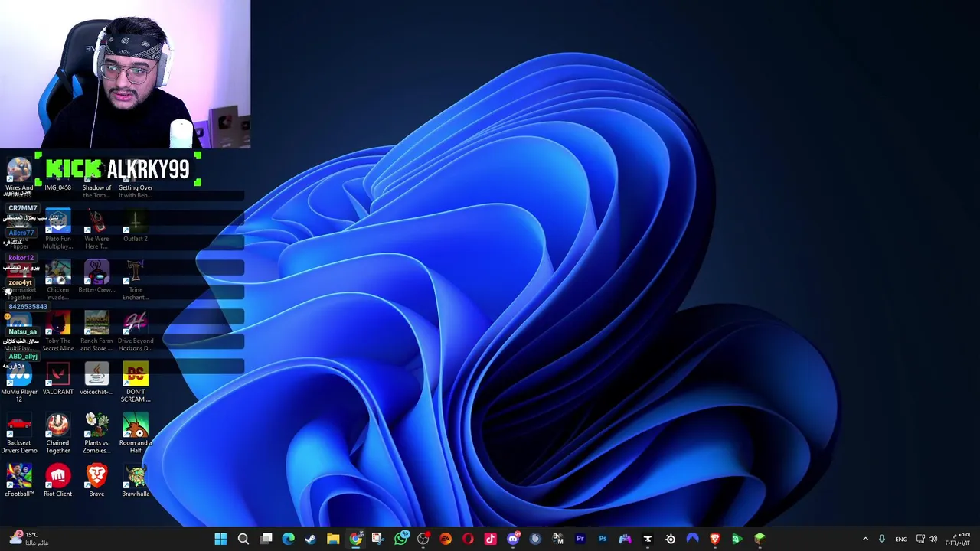Viewport: 980px width, 551px height.
Task: Open the Windows Start menu
Action: (x=220, y=539)
